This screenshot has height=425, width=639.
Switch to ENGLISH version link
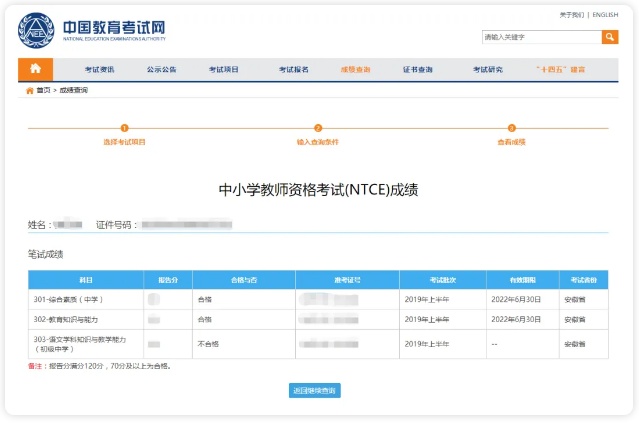605,15
